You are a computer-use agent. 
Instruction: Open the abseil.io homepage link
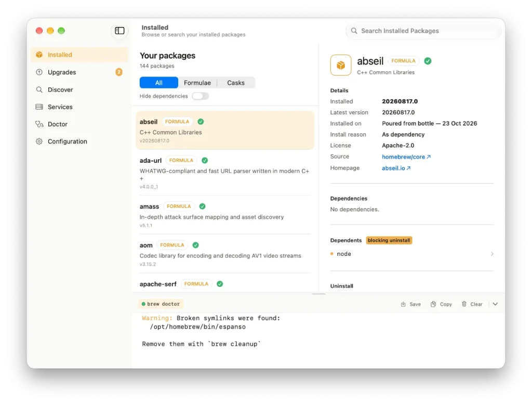396,168
